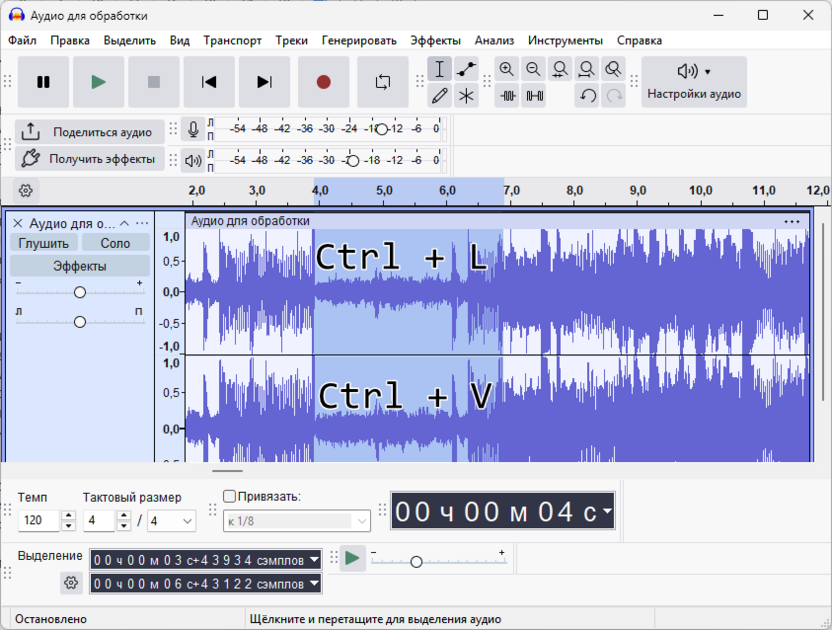The width and height of the screenshot is (832, 630).
Task: Increase time signature numerator stepper
Action: (x=124, y=515)
